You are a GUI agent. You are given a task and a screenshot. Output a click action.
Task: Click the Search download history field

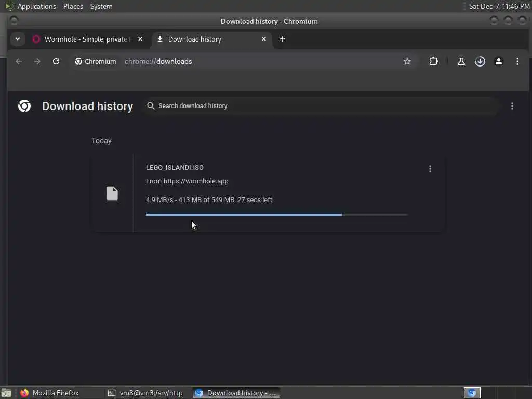(321, 106)
